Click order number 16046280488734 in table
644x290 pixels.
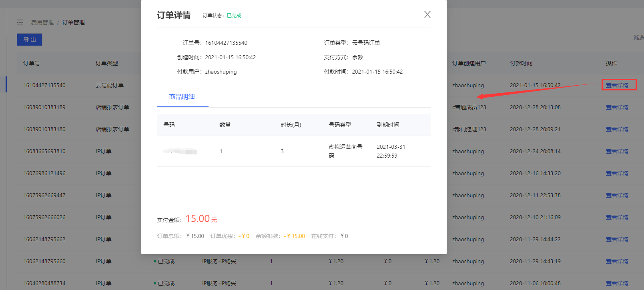(44, 283)
